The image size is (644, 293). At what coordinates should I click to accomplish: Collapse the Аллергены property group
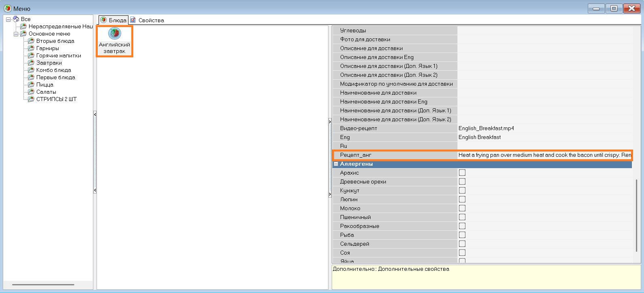[336, 164]
